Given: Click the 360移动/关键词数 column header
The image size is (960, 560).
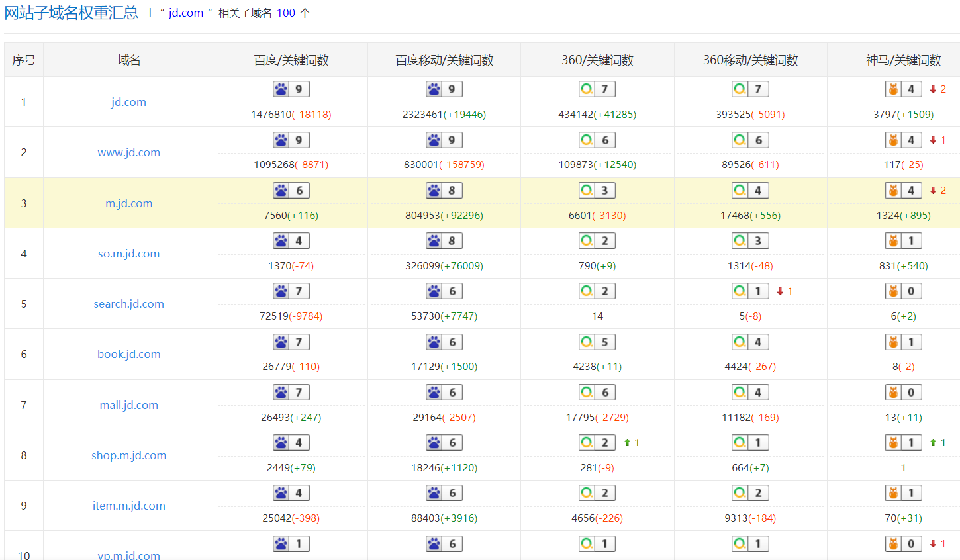Looking at the screenshot, I should click(x=751, y=60).
